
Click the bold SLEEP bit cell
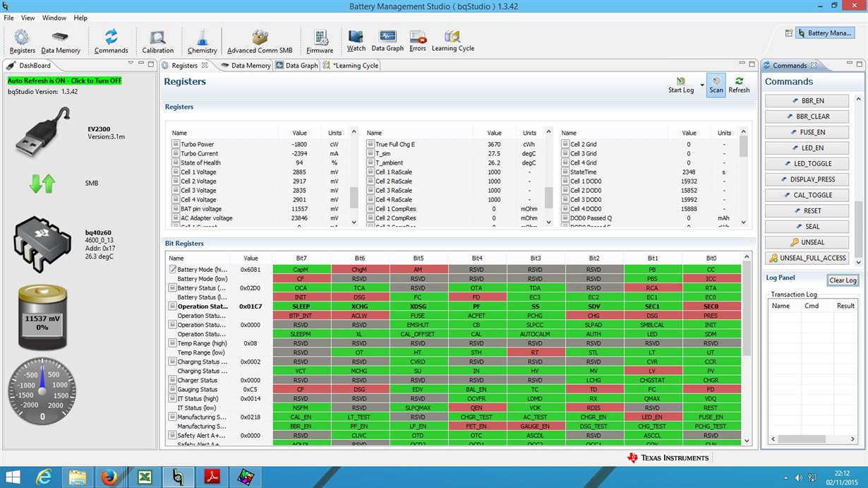click(x=301, y=307)
